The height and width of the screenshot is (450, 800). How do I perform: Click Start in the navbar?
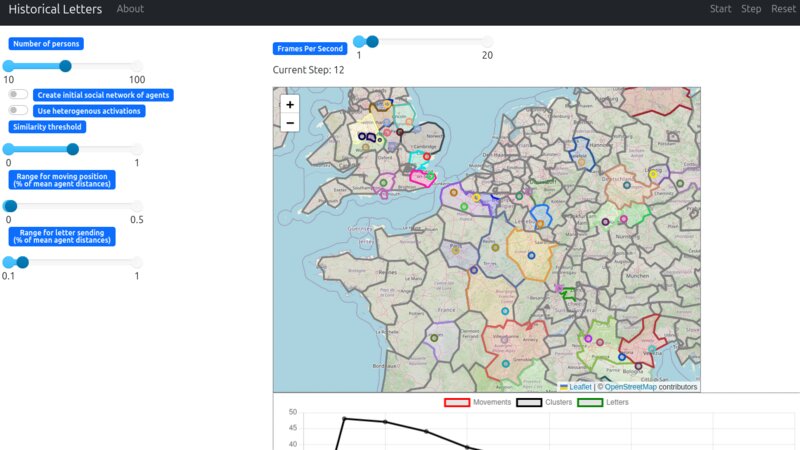pyautogui.click(x=720, y=9)
